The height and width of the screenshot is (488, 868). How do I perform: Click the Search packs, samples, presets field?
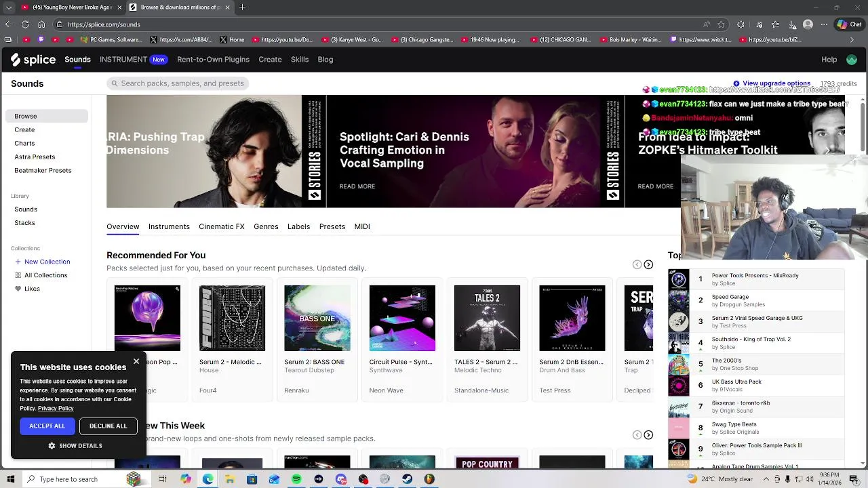pos(178,83)
